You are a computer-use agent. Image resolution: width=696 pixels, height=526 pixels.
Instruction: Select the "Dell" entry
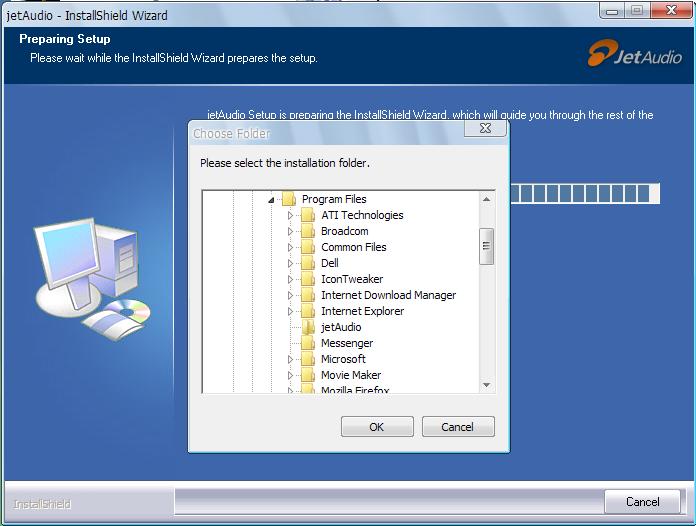[x=330, y=263]
